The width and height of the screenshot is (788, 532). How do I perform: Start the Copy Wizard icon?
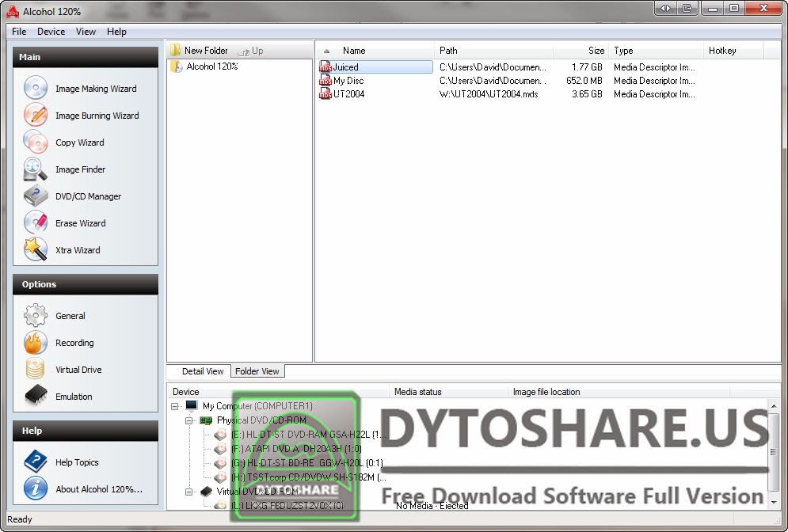36,142
